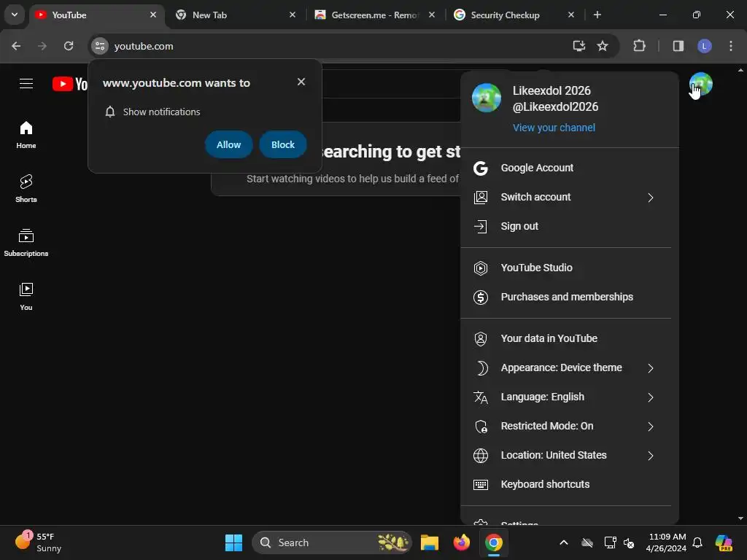The height and width of the screenshot is (560, 747).
Task: Click the YouTube logo
Action: pyautogui.click(x=70, y=84)
